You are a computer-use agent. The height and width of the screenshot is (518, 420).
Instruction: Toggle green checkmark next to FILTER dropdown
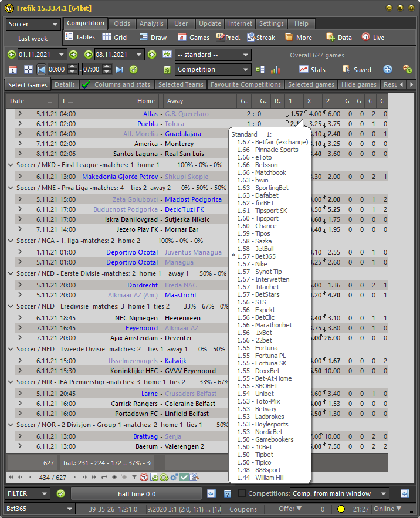click(x=60, y=493)
